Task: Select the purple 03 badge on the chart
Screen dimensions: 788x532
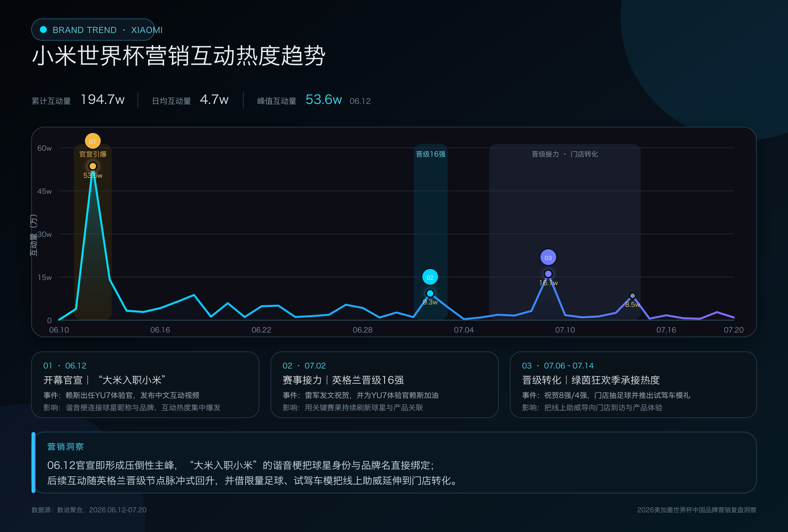Action: (548, 258)
